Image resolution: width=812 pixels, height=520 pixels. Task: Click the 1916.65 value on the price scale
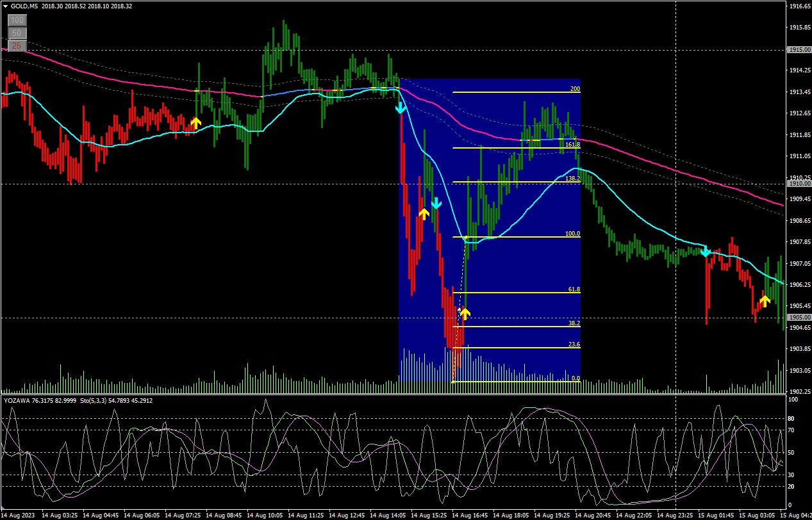[799, 6]
